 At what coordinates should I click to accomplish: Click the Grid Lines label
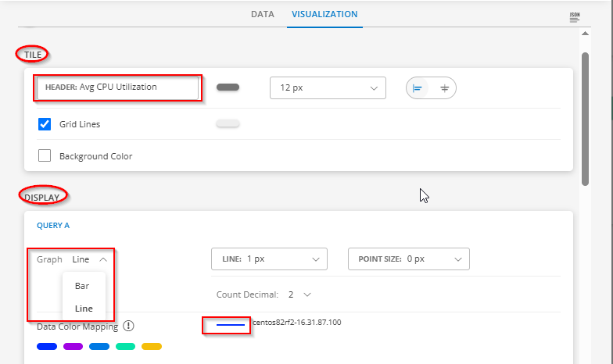[80, 124]
